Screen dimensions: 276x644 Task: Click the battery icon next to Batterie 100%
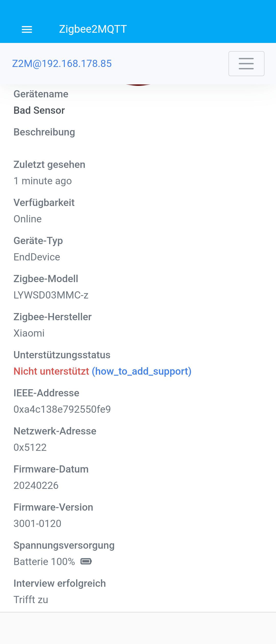click(86, 561)
